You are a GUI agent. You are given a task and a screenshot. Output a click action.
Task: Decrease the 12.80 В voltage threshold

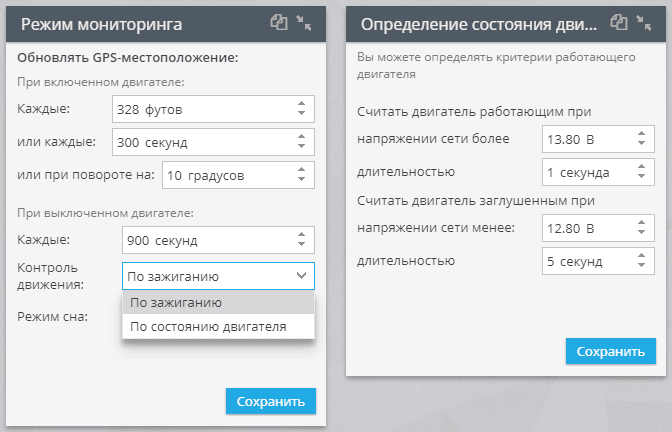641,232
